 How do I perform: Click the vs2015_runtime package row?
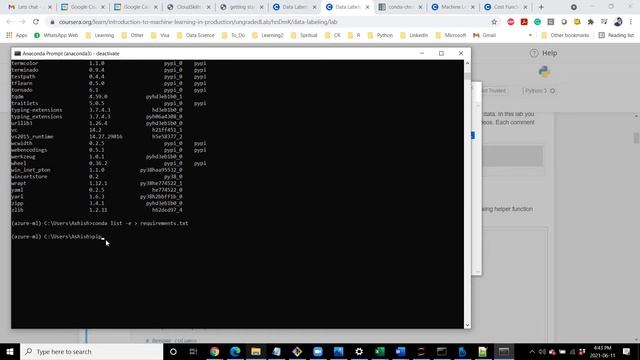[x=97, y=137]
